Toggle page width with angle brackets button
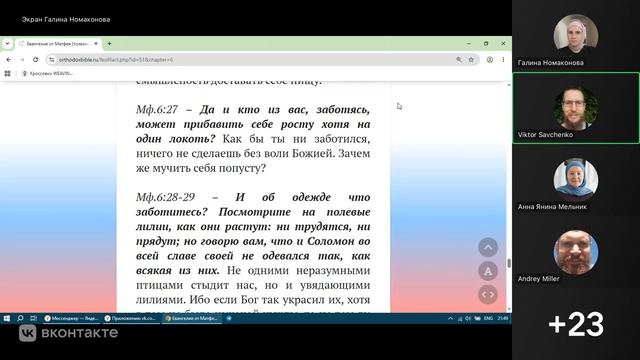This screenshot has height=360, width=640. pos(488,294)
